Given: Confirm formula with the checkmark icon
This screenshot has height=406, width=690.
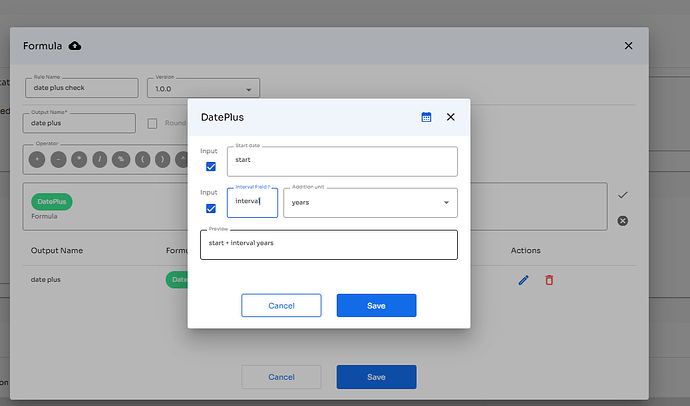Looking at the screenshot, I should point(623,195).
